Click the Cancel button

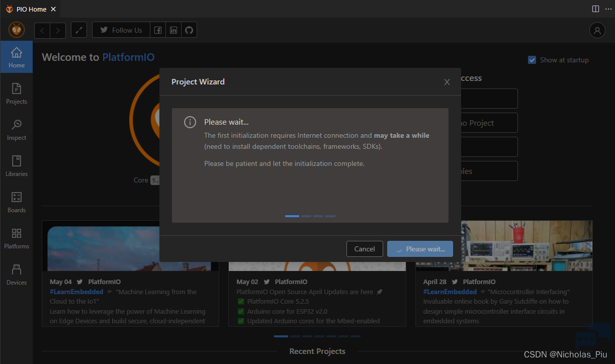click(365, 249)
